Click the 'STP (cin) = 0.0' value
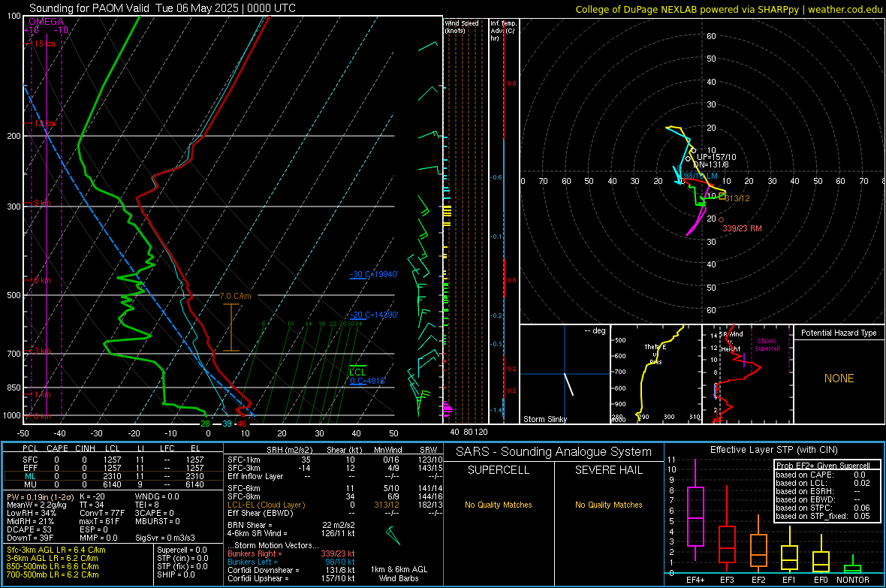The image size is (886, 588). (x=182, y=558)
